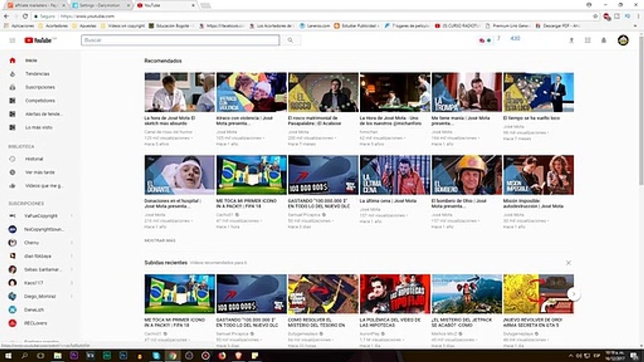644x362 pixels.
Task: Dismiss the Subidas recientes section
Action: point(569,263)
